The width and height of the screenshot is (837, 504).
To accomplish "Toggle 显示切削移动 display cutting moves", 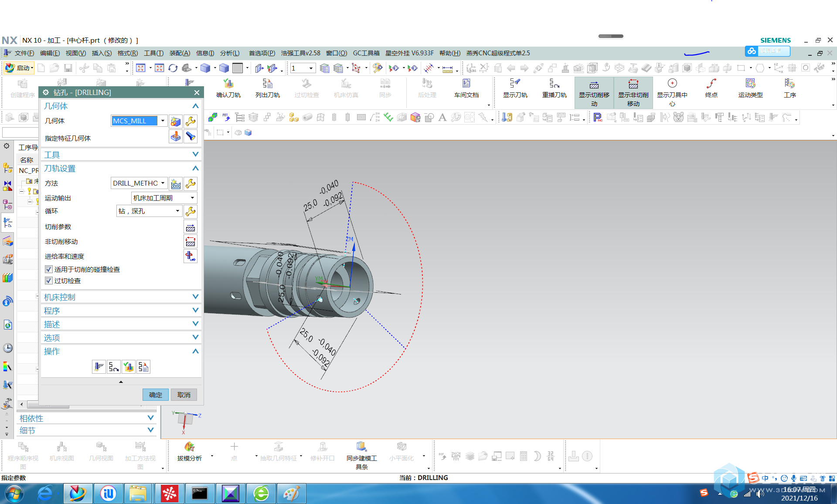I will [x=594, y=93].
